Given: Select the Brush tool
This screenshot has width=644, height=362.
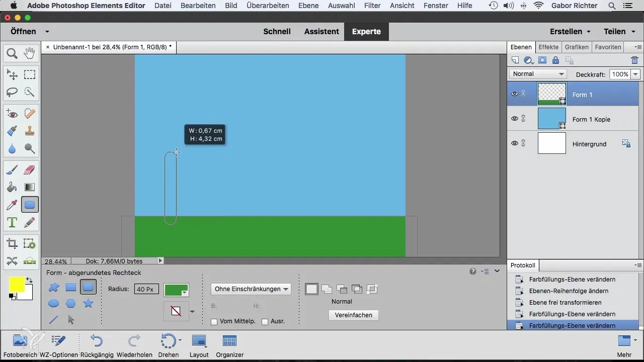Looking at the screenshot, I should 12,170.
